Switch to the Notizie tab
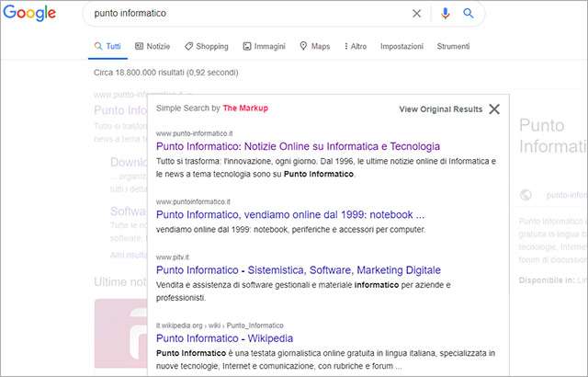This screenshot has width=588, height=377. coord(153,46)
